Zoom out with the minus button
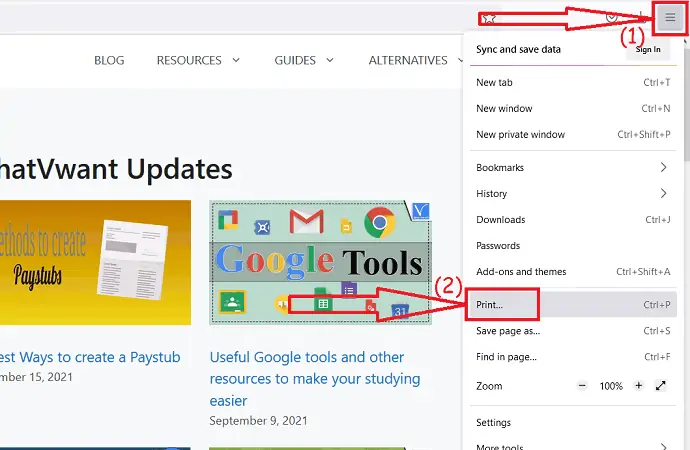Screen dimensions: 690x450 click(x=582, y=386)
